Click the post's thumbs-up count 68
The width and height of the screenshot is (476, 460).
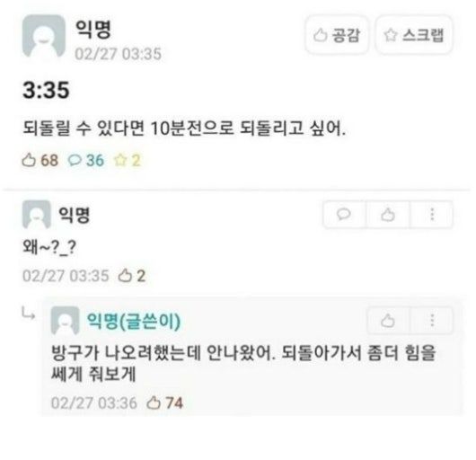point(40,160)
